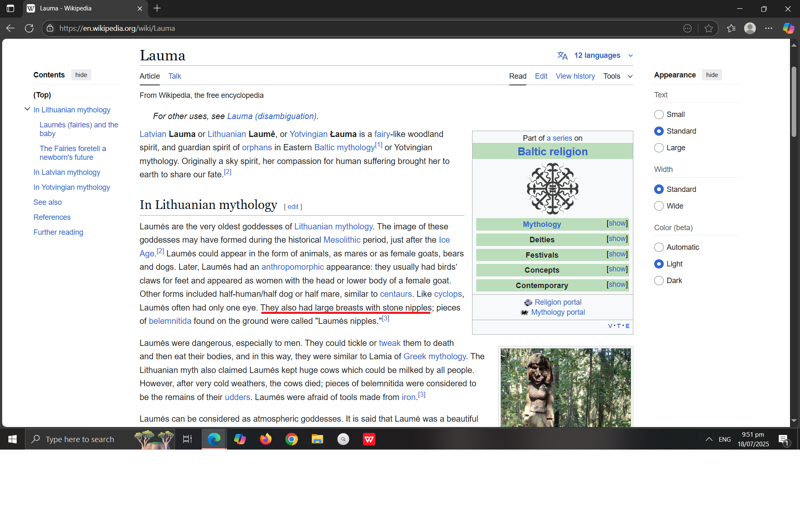800x532 pixels.
Task: Add page to favorites star icon
Action: coord(709,28)
